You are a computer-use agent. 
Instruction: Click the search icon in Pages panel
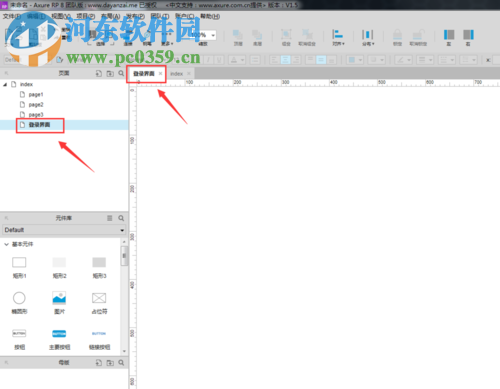121,73
